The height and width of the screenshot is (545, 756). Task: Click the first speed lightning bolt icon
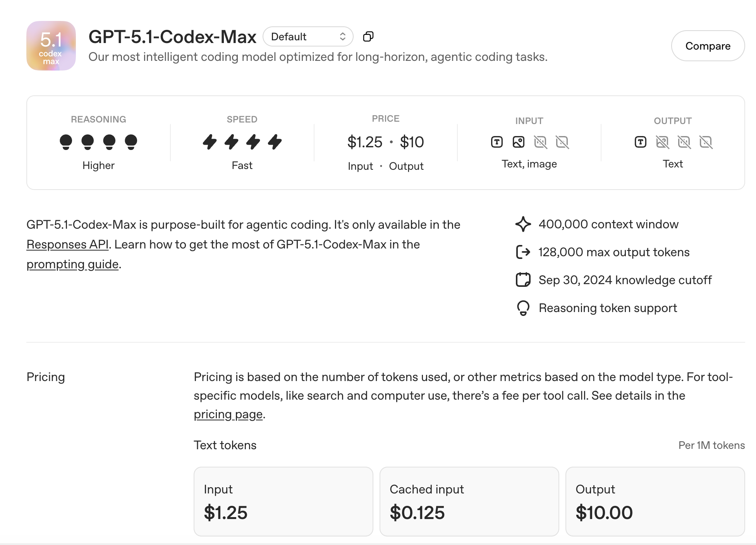(x=210, y=142)
